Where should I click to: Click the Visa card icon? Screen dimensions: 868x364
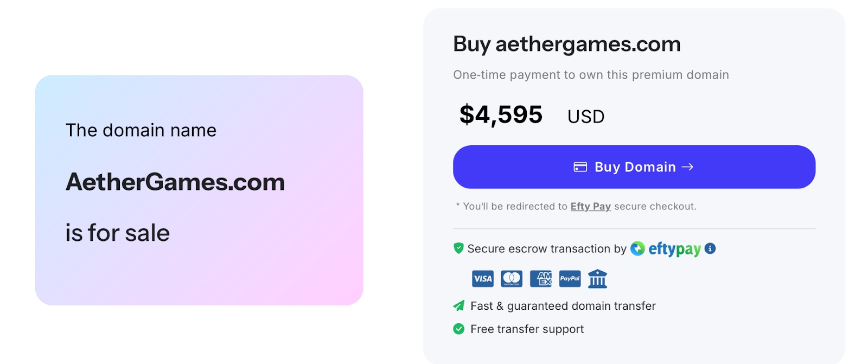coord(482,279)
